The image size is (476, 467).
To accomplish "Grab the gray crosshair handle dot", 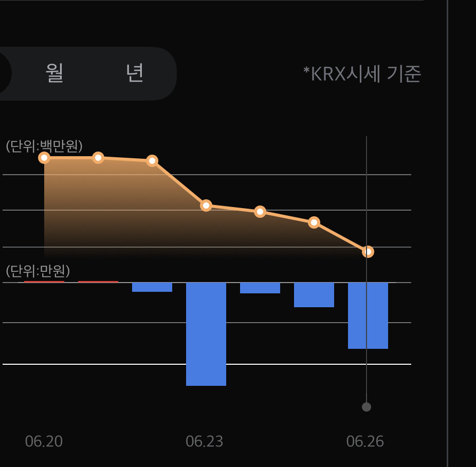I will [x=367, y=407].
